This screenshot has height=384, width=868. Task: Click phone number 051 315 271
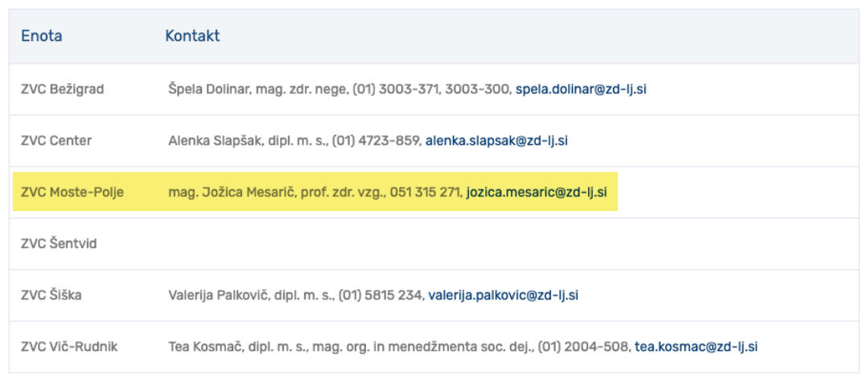coord(425,192)
